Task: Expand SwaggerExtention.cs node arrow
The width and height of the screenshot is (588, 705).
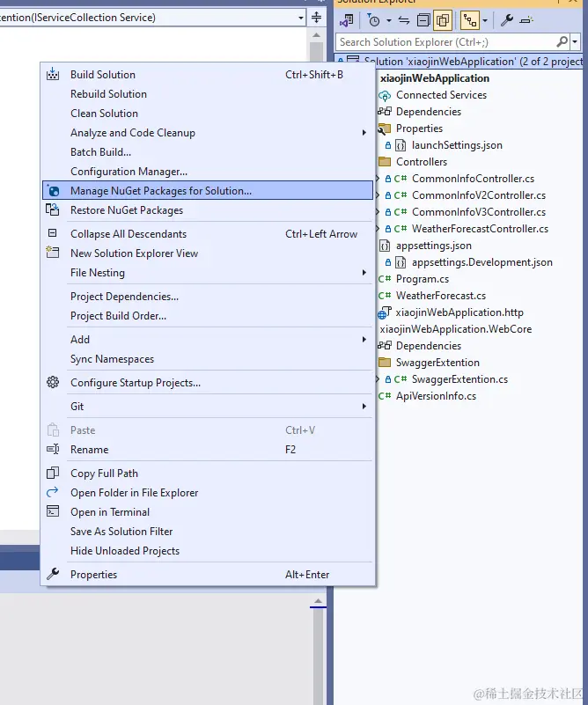Action: point(378,379)
